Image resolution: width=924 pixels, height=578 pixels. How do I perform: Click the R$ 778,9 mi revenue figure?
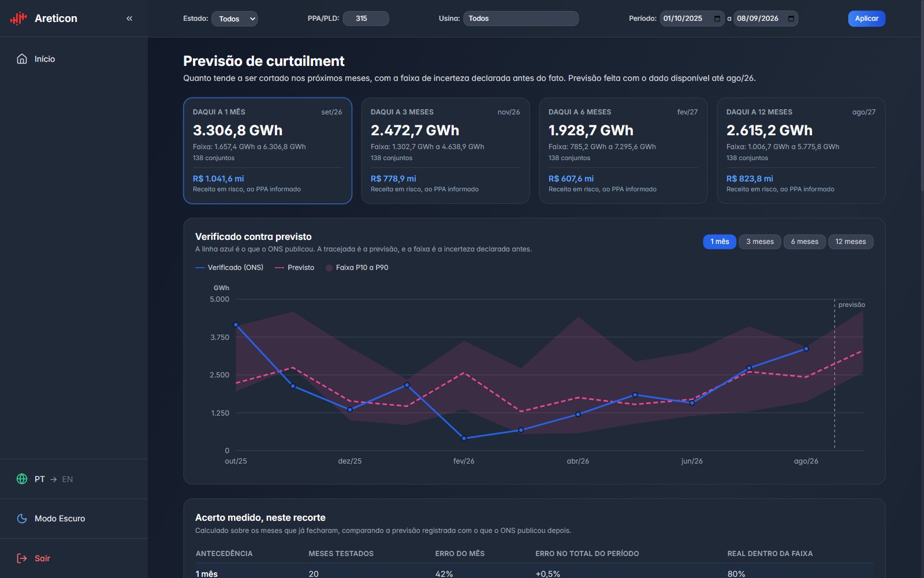click(x=393, y=179)
